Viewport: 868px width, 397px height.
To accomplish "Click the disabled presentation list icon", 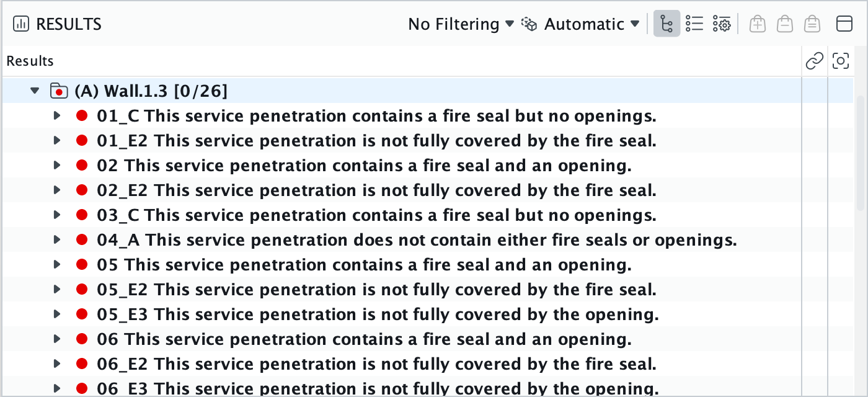I will (x=812, y=24).
